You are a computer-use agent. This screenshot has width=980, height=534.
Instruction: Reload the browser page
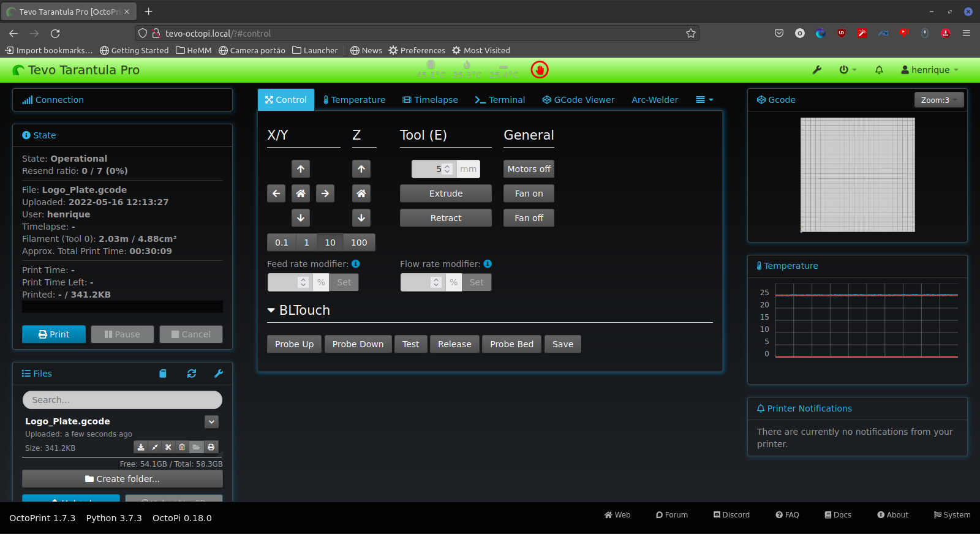click(x=55, y=33)
